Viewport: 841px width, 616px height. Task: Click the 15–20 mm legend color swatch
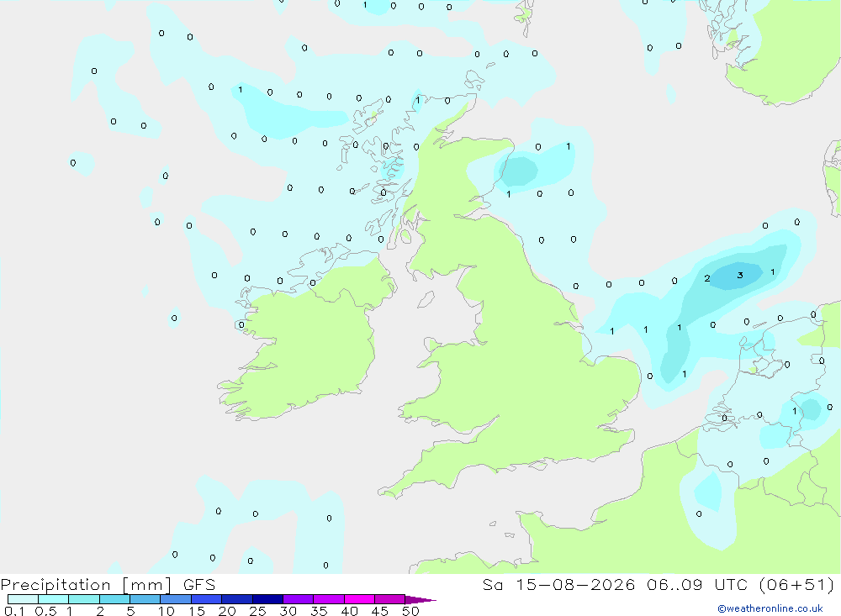207,599
